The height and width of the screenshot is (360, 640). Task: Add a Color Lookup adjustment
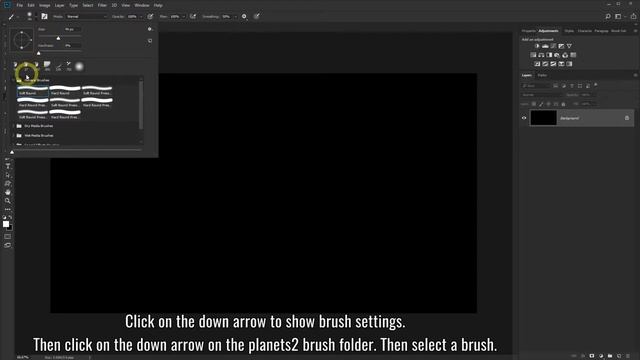(573, 55)
